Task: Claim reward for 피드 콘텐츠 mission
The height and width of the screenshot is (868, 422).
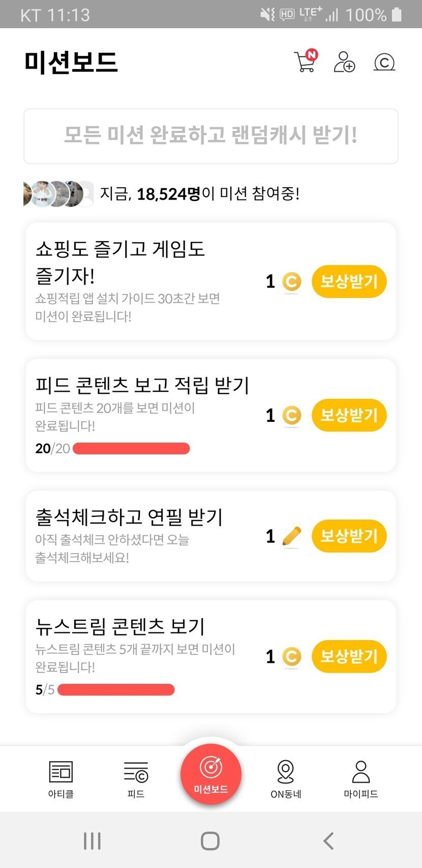Action: pos(349,415)
